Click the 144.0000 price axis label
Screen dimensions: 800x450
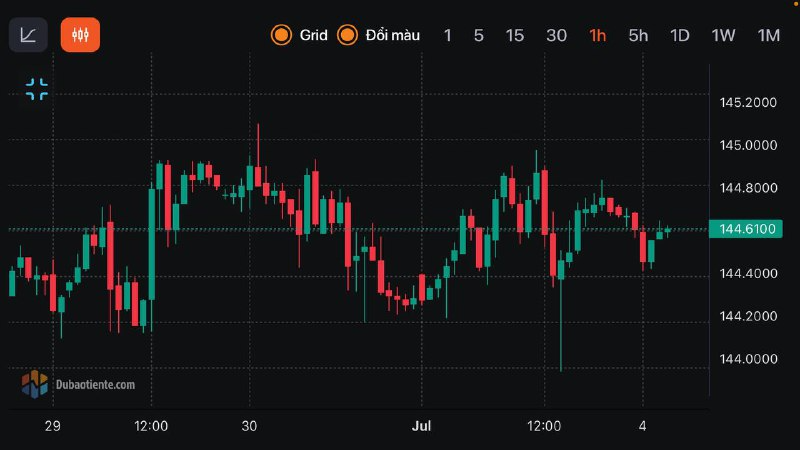click(748, 359)
